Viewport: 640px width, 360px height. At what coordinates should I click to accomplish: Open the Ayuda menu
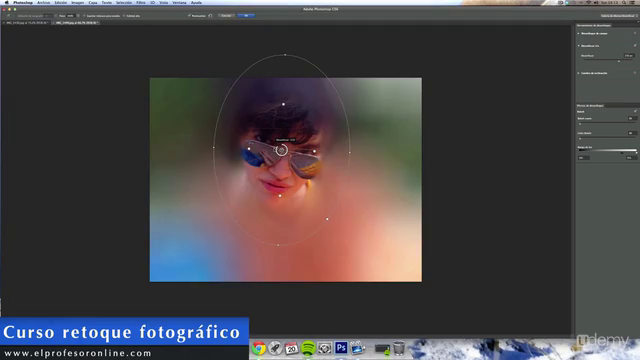[x=196, y=2]
